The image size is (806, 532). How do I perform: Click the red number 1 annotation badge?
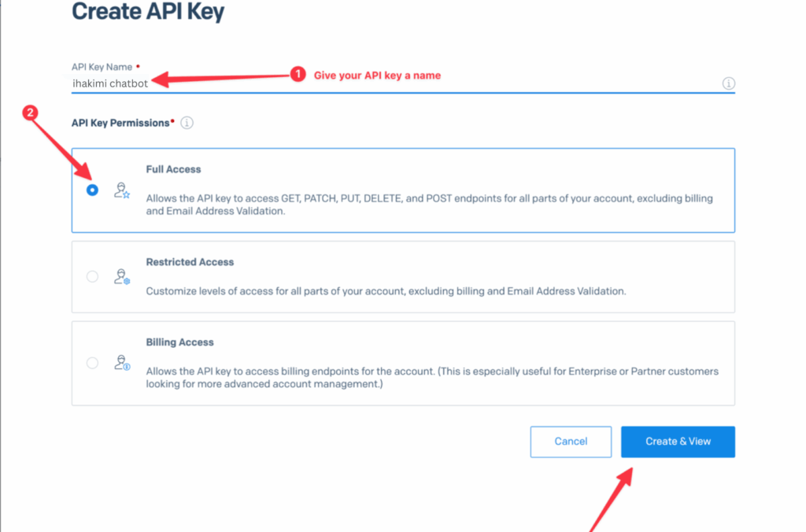tap(298, 75)
